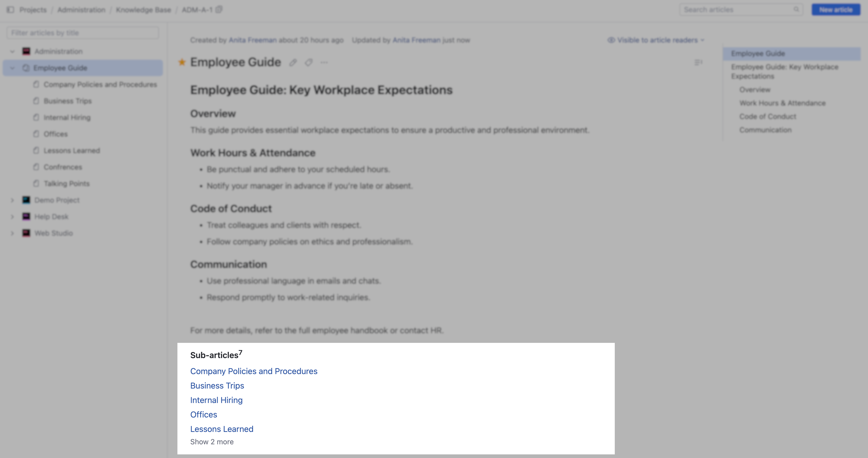Navigate to the Knowledge Base breadcrumb
The height and width of the screenshot is (458, 868).
tap(143, 10)
